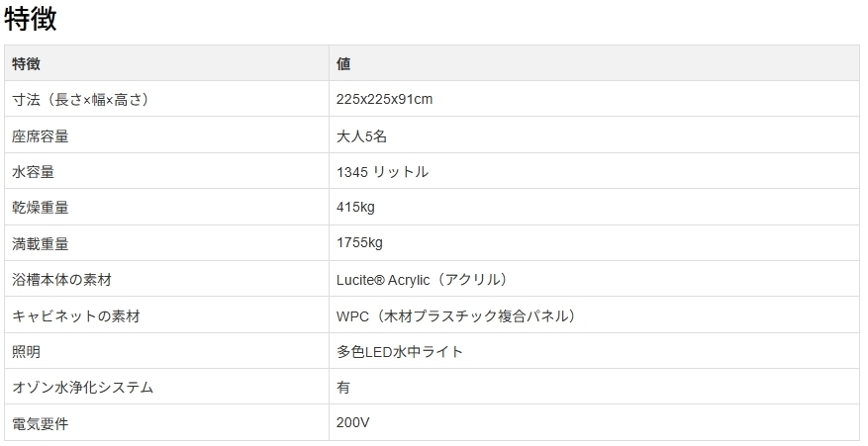The height and width of the screenshot is (446, 868).
Task: Select the 乾燥重量 row label
Action: pyautogui.click(x=41, y=208)
